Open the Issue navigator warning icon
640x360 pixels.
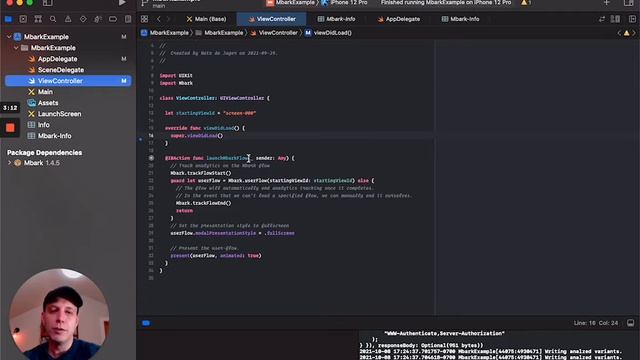[x=68, y=19]
